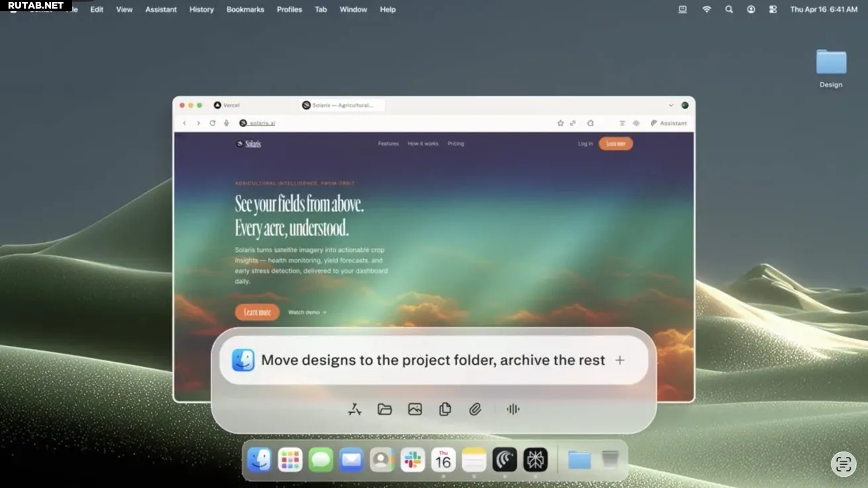Click the apps icon in assistant bar
Image resolution: width=868 pixels, height=488 pixels.
(x=355, y=409)
